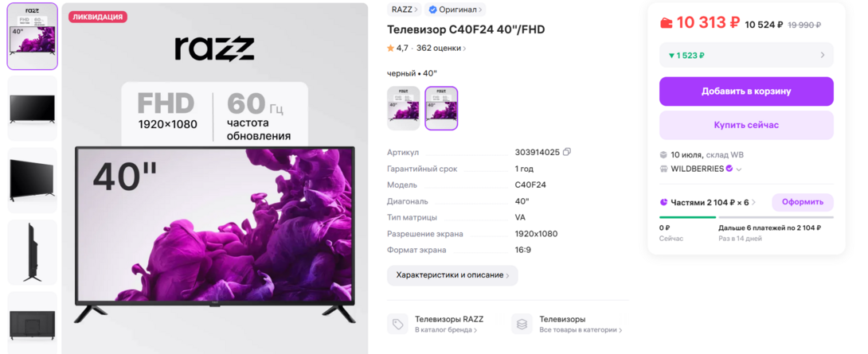
Task: Click the stack icon beside Телевизоры category
Action: point(522,324)
